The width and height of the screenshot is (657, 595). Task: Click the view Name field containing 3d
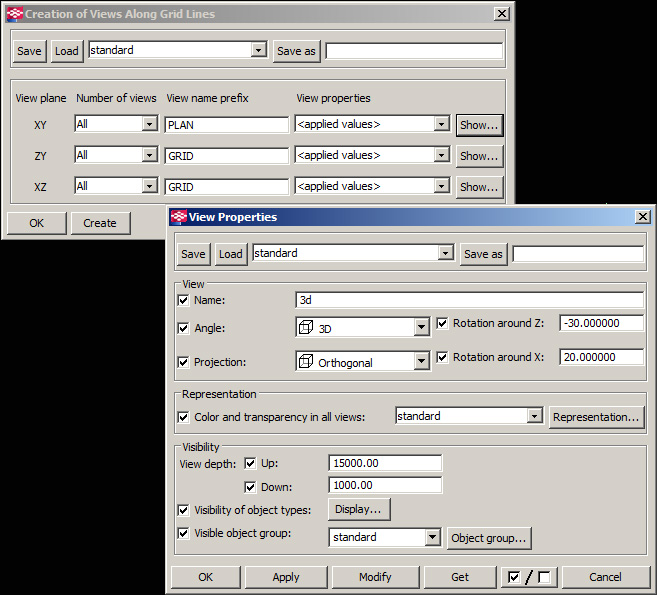pos(469,300)
